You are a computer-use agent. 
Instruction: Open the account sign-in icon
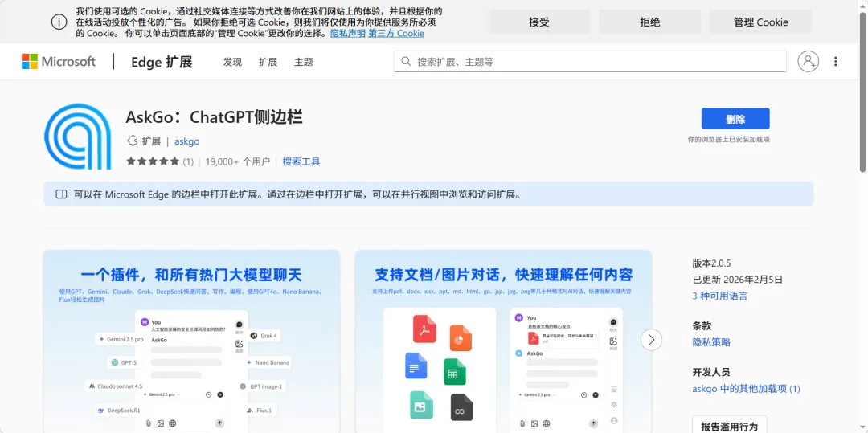click(x=808, y=61)
